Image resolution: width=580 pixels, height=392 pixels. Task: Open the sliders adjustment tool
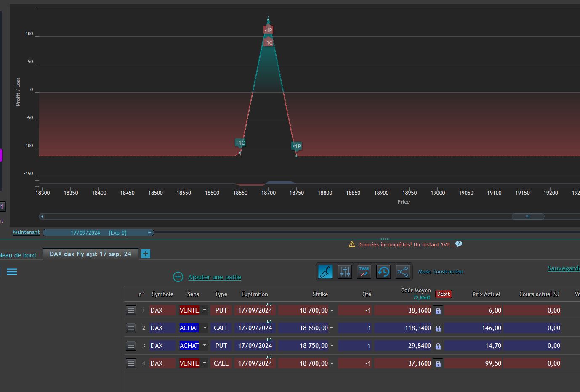[345, 272]
